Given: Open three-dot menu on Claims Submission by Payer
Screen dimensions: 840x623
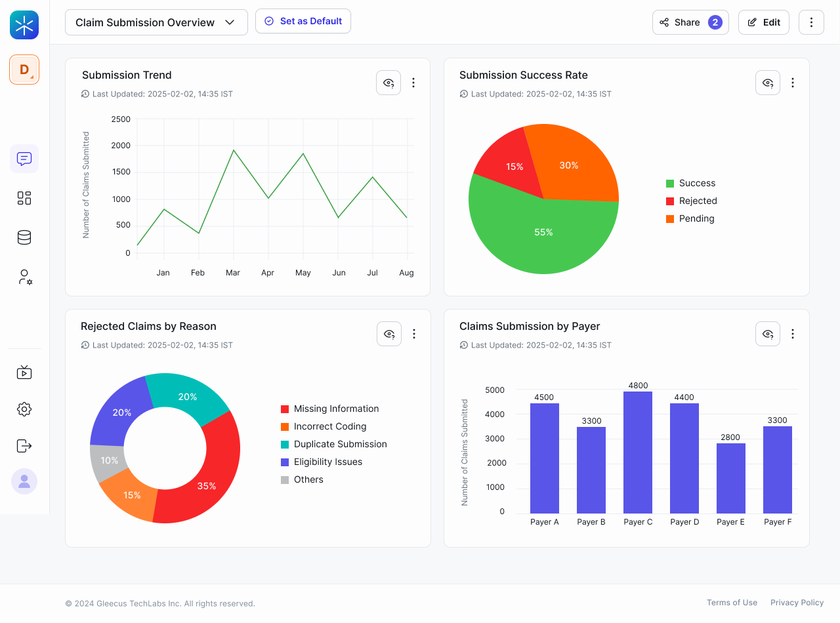Looking at the screenshot, I should (793, 334).
